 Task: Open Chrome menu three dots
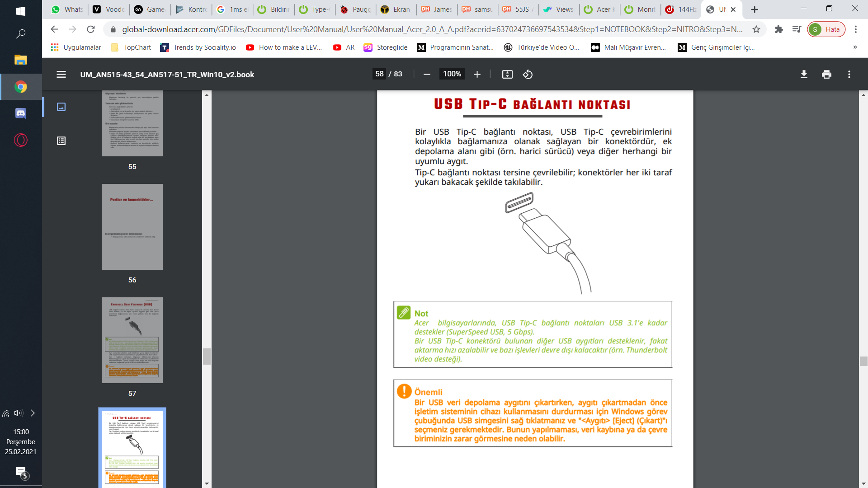(x=855, y=29)
